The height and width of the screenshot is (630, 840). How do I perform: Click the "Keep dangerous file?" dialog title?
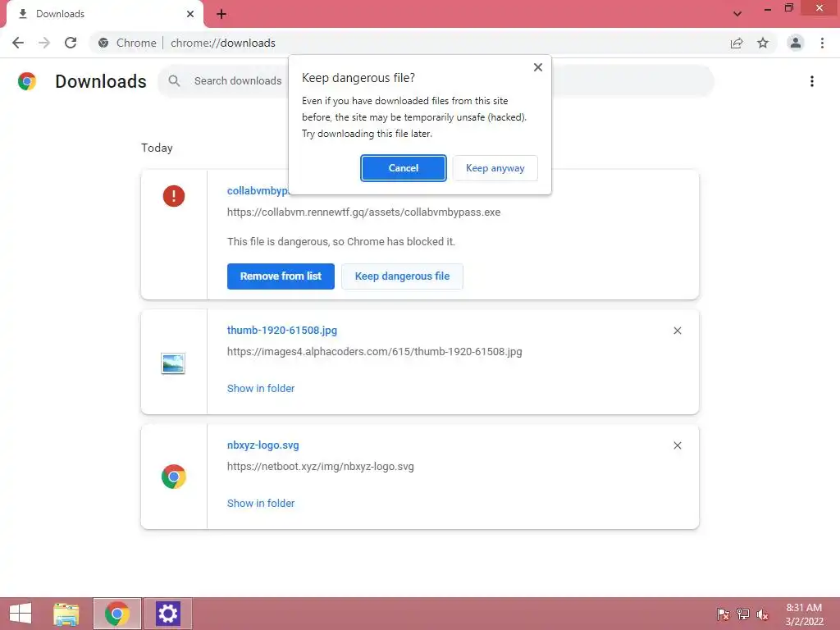click(x=358, y=78)
